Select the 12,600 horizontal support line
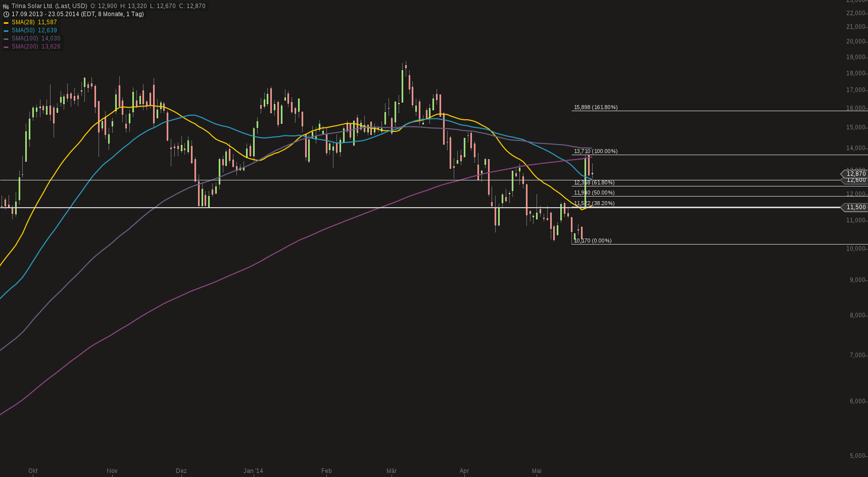The image size is (868, 477). point(856,180)
